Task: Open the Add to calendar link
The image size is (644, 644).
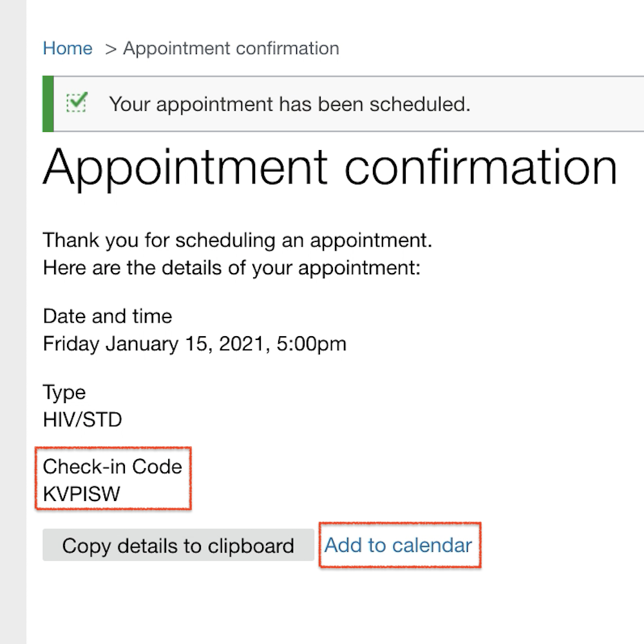Action: tap(398, 545)
